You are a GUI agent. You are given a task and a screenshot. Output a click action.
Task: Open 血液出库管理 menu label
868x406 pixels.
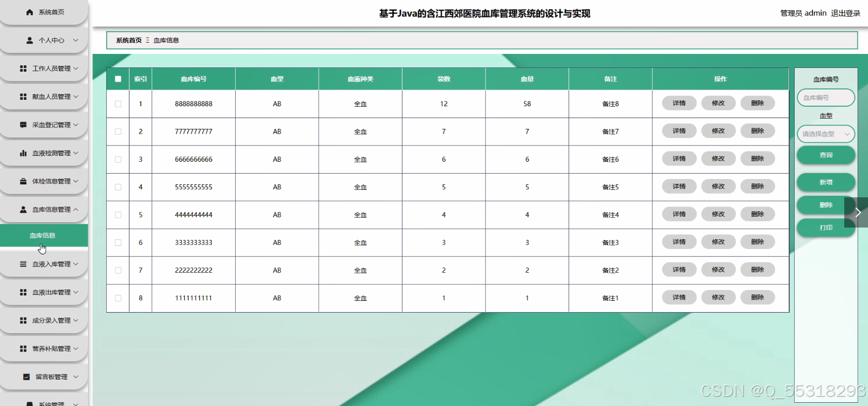pyautogui.click(x=51, y=292)
